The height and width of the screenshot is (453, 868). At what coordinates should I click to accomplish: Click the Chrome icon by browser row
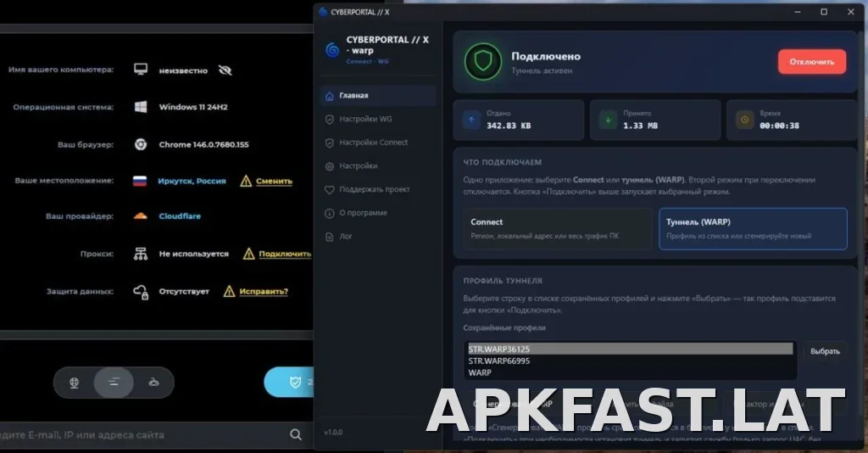pyautogui.click(x=141, y=144)
